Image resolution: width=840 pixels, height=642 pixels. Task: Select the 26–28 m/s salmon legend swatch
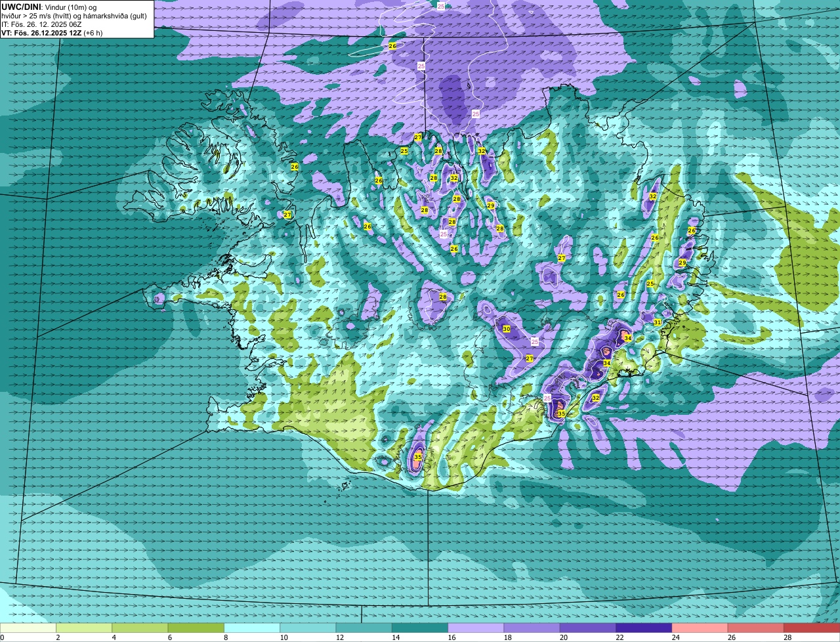click(x=756, y=628)
